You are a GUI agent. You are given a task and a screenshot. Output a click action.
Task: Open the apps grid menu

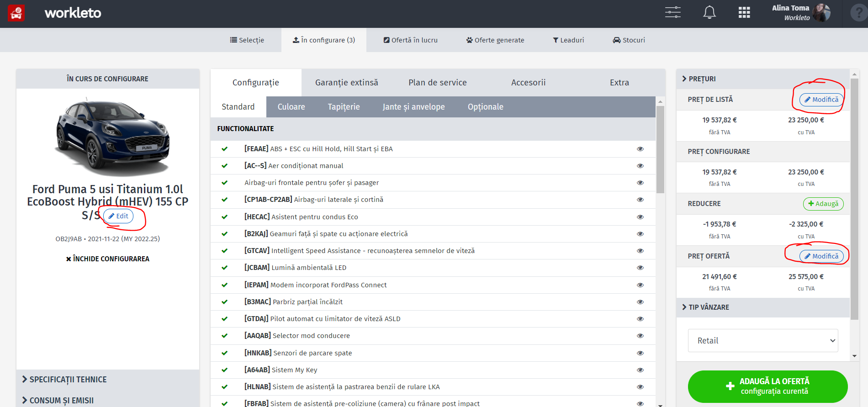point(744,12)
